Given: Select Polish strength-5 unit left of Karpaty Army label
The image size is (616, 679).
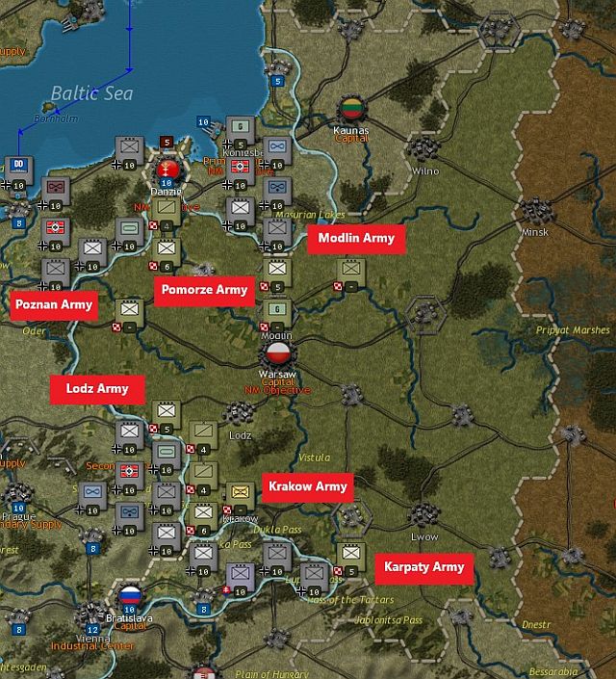Looking at the screenshot, I should click(351, 557).
